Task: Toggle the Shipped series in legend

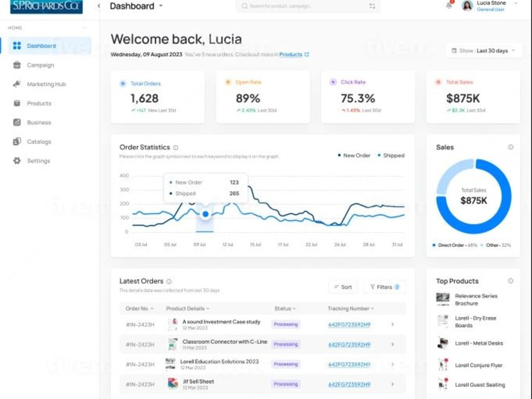Action: tap(391, 155)
